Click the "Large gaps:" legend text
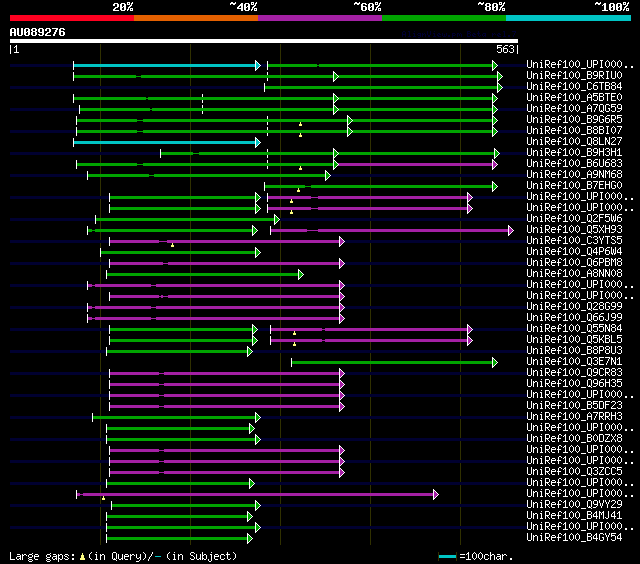 click(x=42, y=557)
